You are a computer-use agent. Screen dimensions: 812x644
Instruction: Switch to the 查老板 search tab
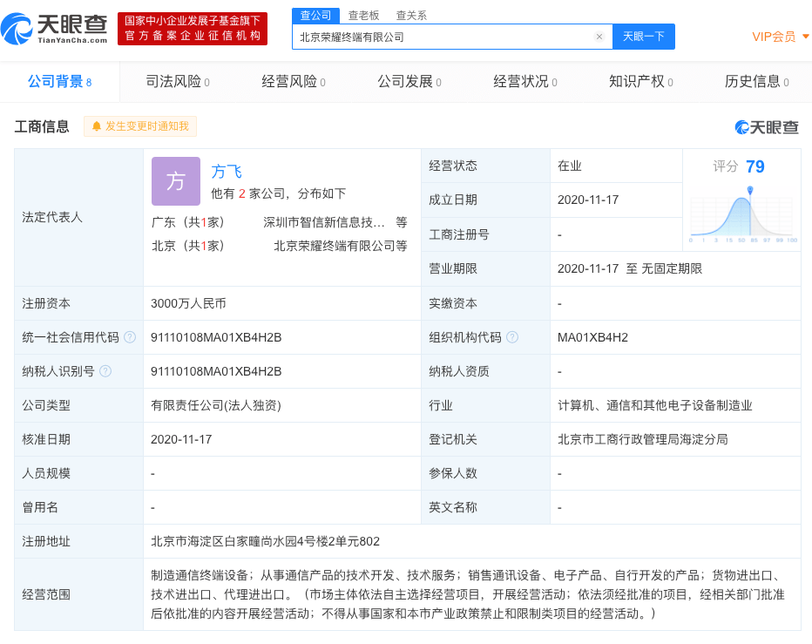[x=362, y=15]
